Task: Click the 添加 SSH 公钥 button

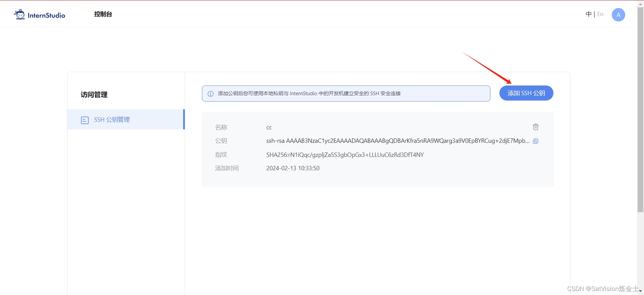Action: tap(526, 93)
